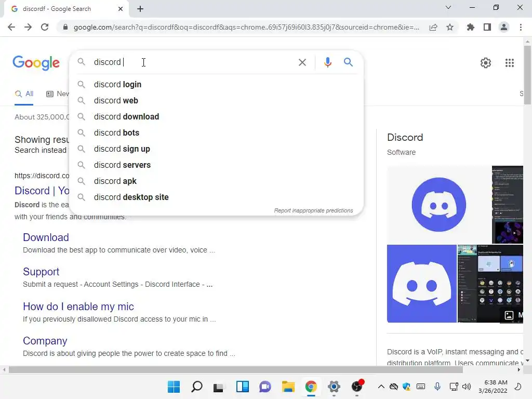Choose the 'discord download' suggestion
The height and width of the screenshot is (399, 532).
[216, 117]
